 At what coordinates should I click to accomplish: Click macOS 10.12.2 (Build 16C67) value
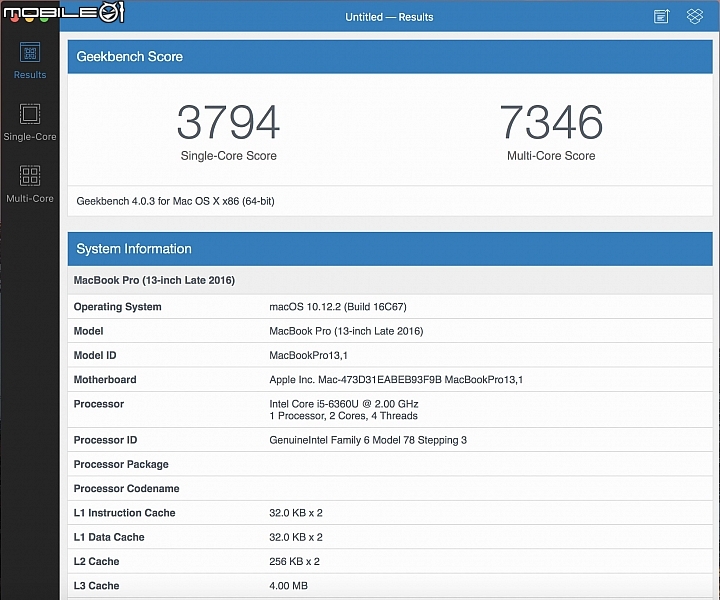click(338, 307)
